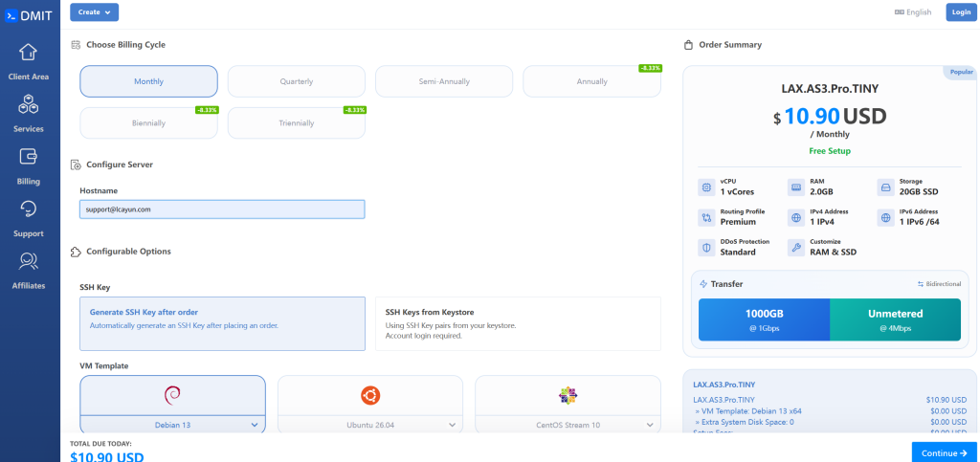Go to Support menu label
980x462 pixels.
coord(28,233)
